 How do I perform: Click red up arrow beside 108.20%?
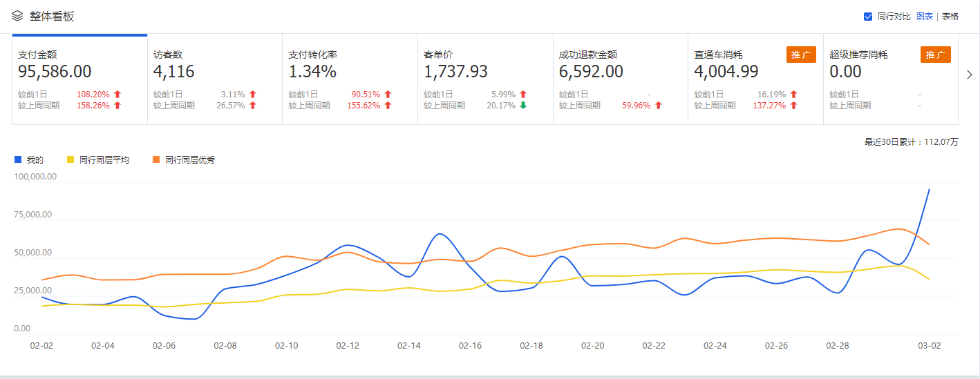click(x=117, y=95)
